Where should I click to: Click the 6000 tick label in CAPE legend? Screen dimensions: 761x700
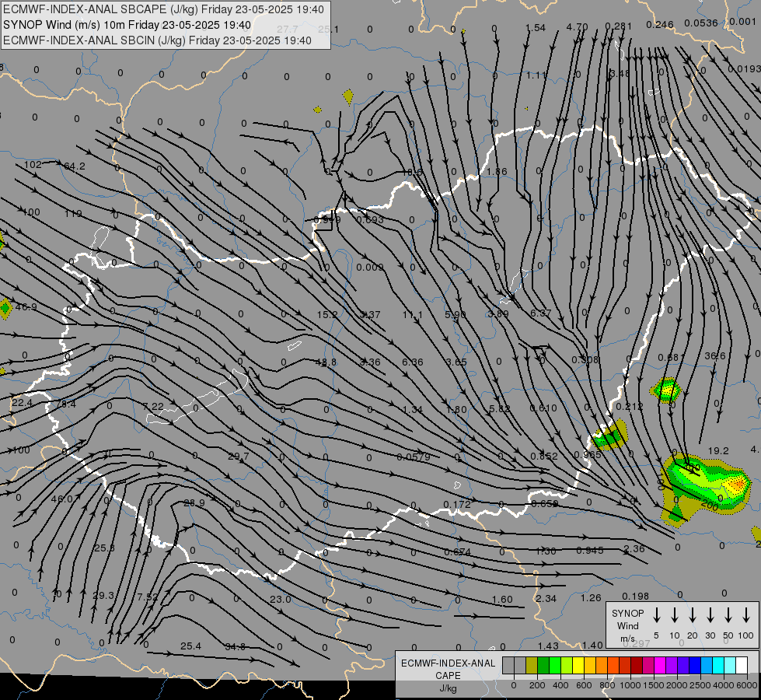pos(746,685)
